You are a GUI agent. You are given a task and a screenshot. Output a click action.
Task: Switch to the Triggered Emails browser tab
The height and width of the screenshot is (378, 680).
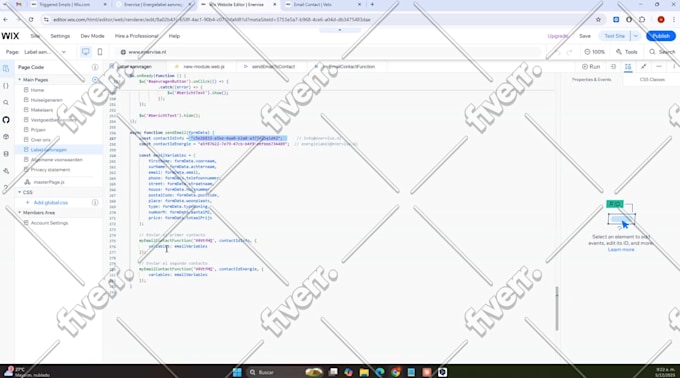69,4
